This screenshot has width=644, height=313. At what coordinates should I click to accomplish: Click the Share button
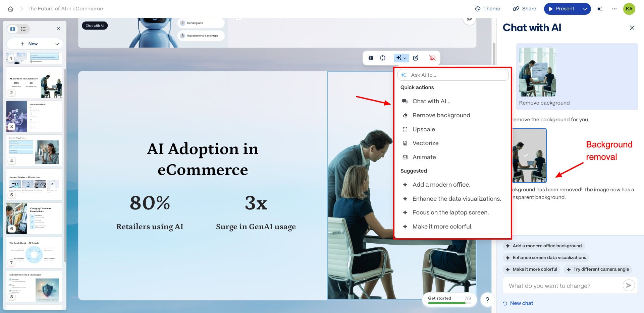(x=525, y=9)
